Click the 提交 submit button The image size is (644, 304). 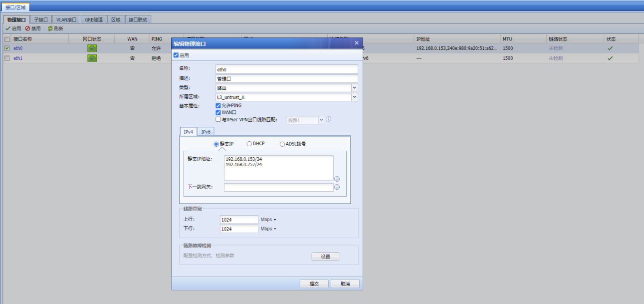(314, 284)
